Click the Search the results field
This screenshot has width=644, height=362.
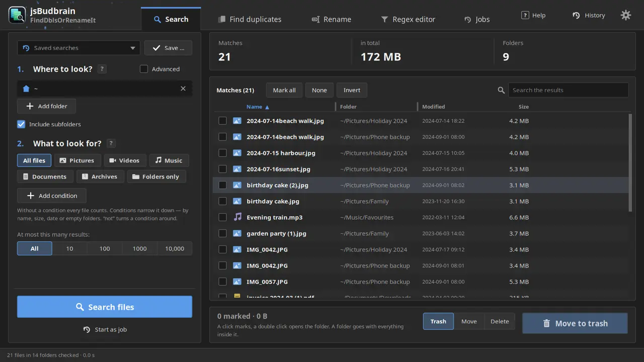point(568,90)
